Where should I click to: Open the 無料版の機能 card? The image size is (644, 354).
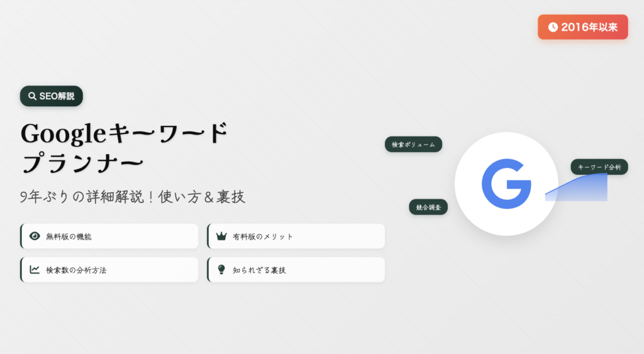pyautogui.click(x=109, y=236)
